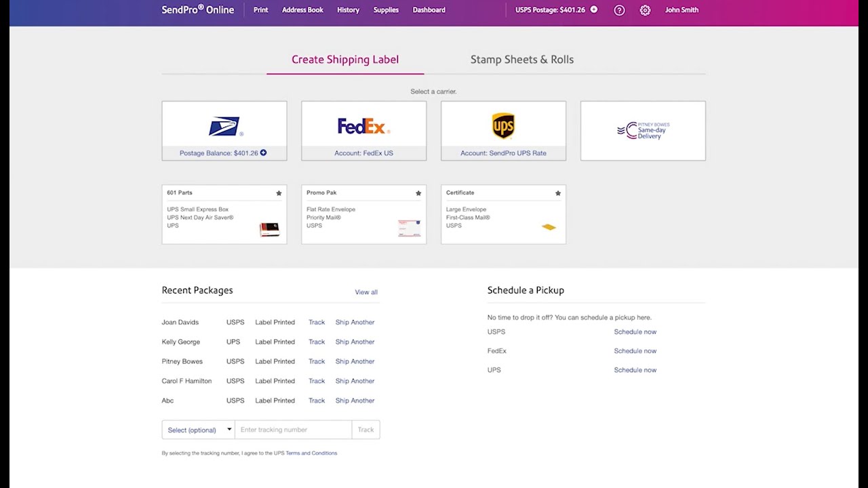Image resolution: width=868 pixels, height=488 pixels.
Task: Select the USPS eagle logo carrier
Action: pos(224,126)
